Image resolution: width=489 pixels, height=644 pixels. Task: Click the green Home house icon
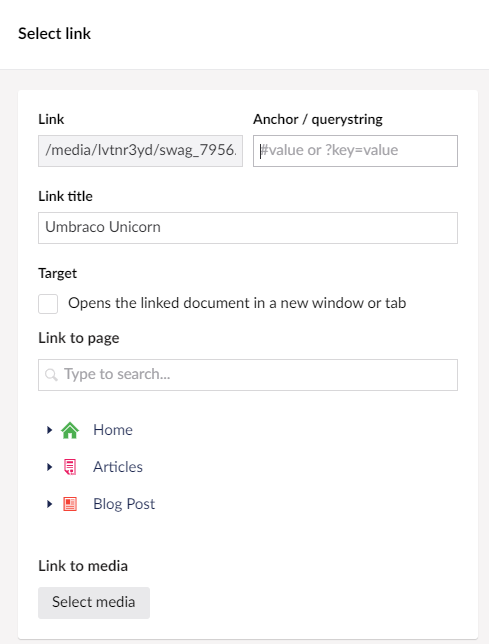pos(70,430)
